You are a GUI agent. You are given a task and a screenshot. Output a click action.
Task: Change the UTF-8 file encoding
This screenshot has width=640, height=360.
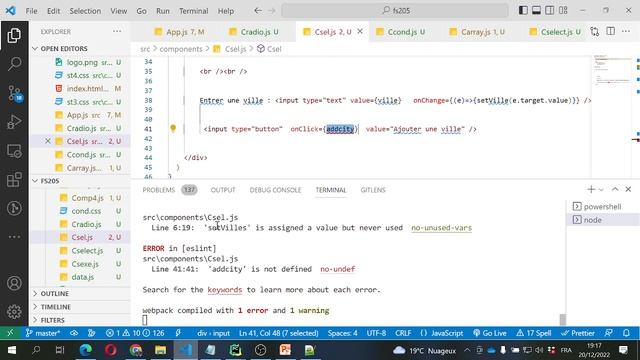[x=376, y=333]
